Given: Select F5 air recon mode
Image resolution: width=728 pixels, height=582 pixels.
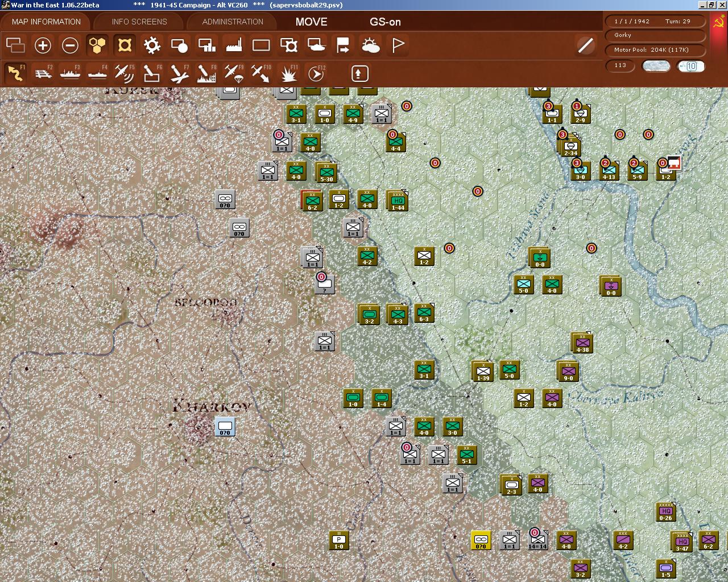Looking at the screenshot, I should (x=125, y=73).
